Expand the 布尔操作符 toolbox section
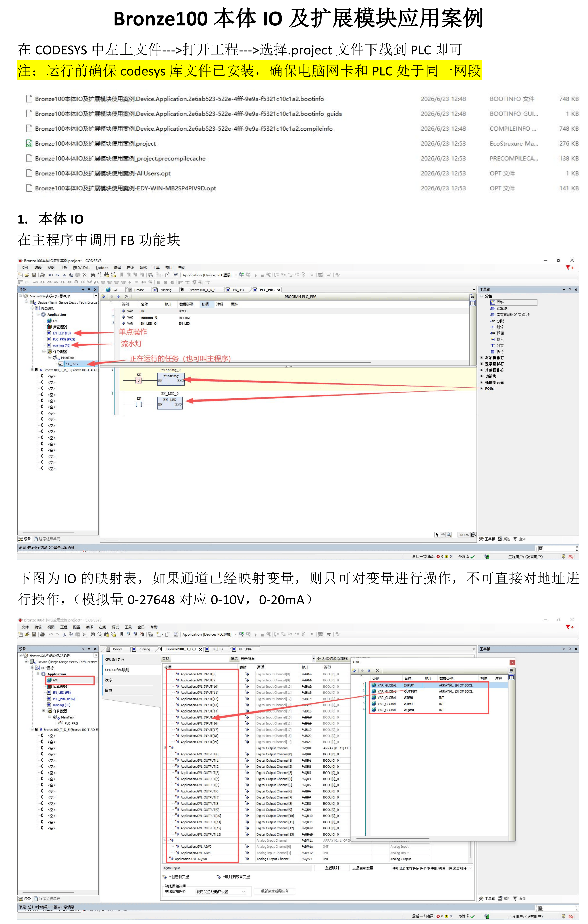Screen dimensions: 588x924 coord(481,358)
